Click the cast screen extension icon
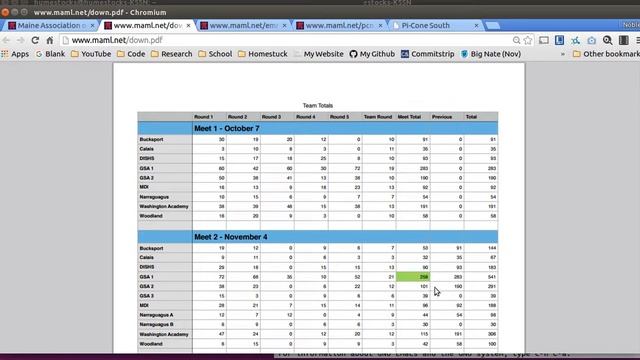The width and height of the screenshot is (640, 360). (544, 40)
